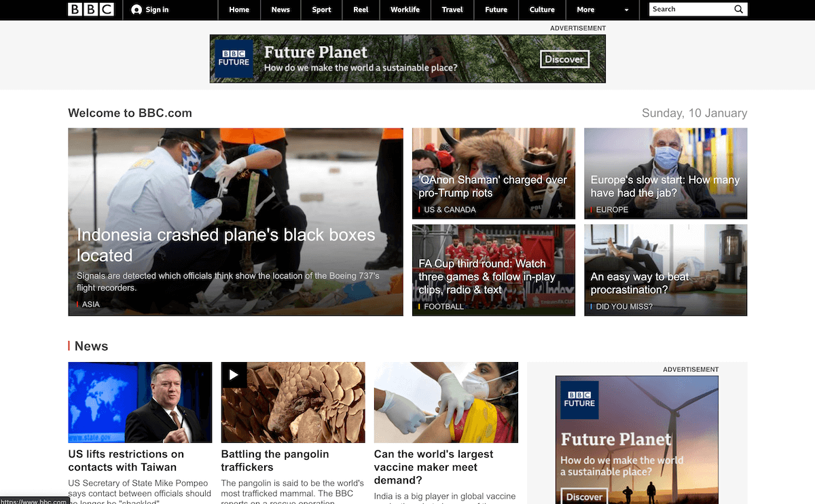Click Mike Pompeo story thumbnail
The height and width of the screenshot is (504, 815).
140,402
